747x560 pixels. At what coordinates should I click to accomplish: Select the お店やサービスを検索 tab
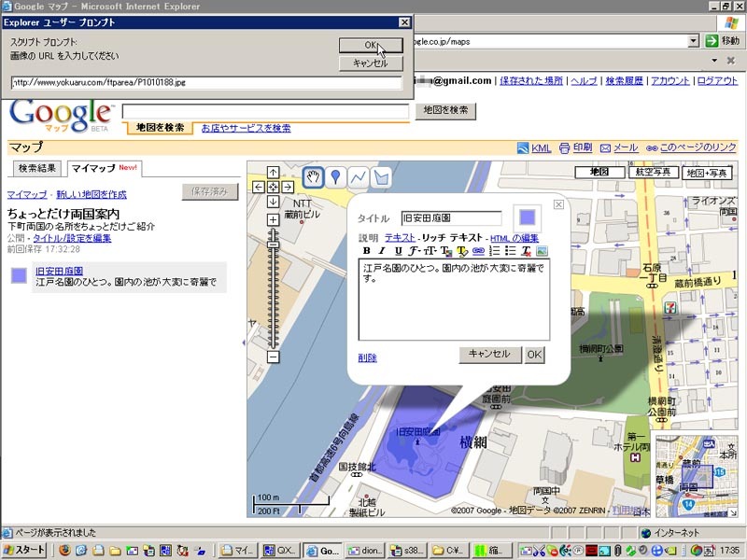(x=246, y=128)
